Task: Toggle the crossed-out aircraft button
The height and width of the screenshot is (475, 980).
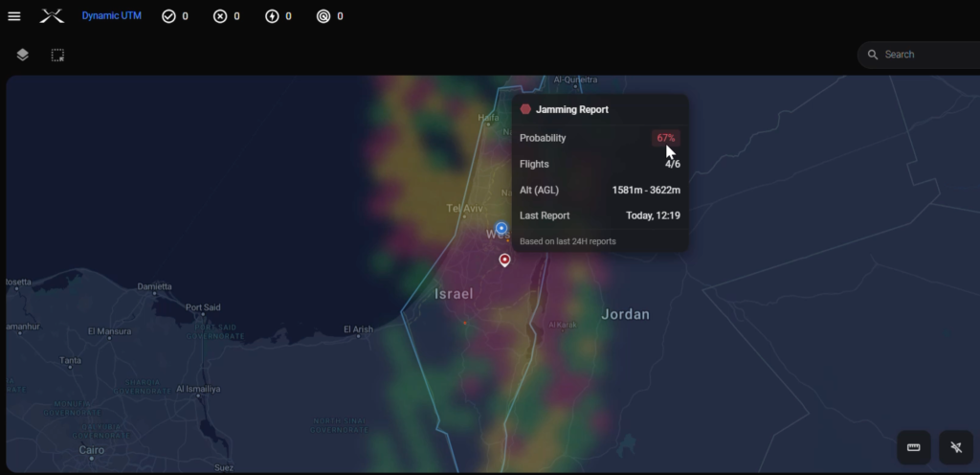Action: click(956, 447)
